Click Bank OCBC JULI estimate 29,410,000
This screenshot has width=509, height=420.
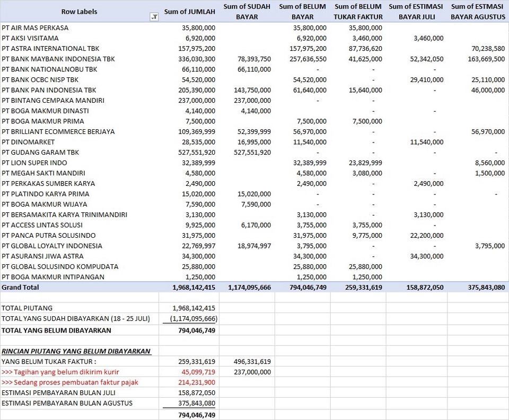click(427, 80)
